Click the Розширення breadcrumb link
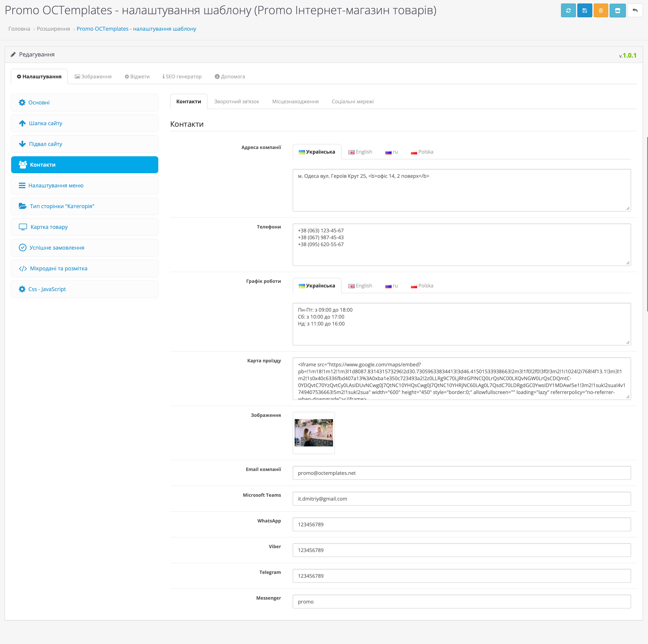648x644 pixels. click(53, 29)
